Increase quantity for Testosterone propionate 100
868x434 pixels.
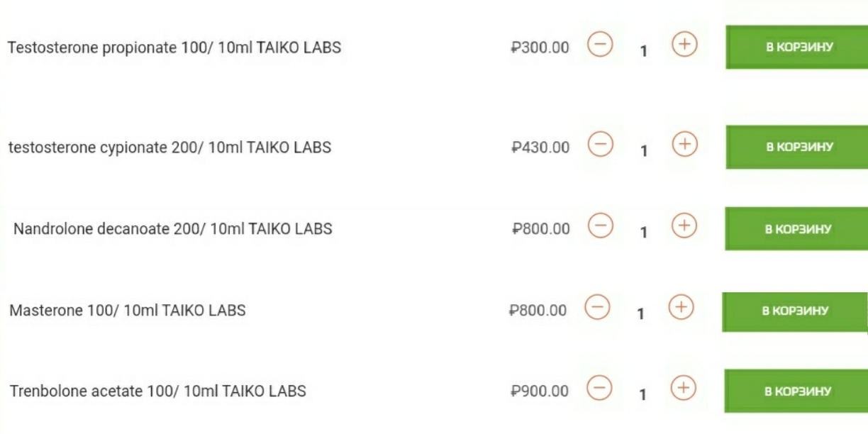pos(684,45)
